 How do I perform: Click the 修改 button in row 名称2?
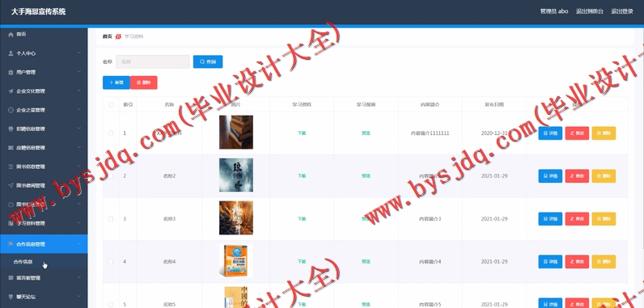577,176
